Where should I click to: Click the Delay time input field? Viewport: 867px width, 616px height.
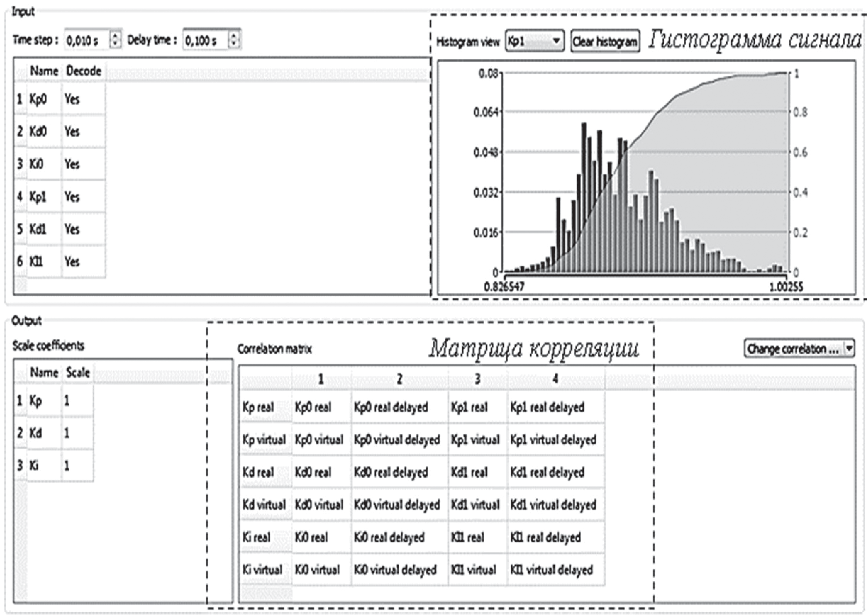tap(205, 40)
